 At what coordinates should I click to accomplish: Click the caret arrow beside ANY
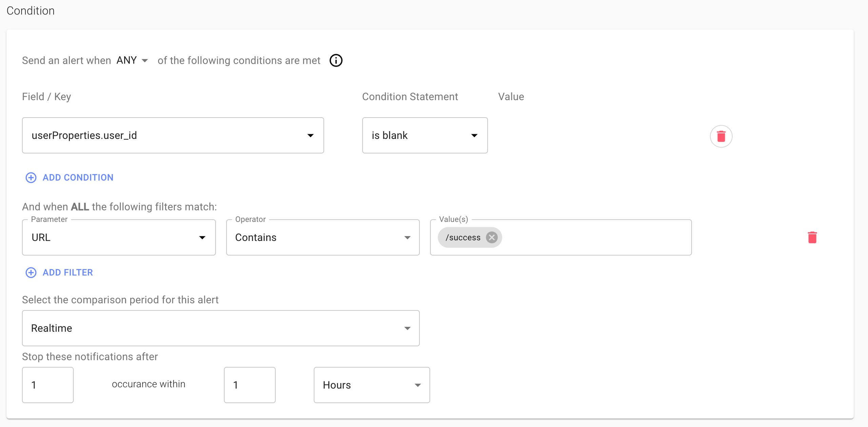click(145, 60)
